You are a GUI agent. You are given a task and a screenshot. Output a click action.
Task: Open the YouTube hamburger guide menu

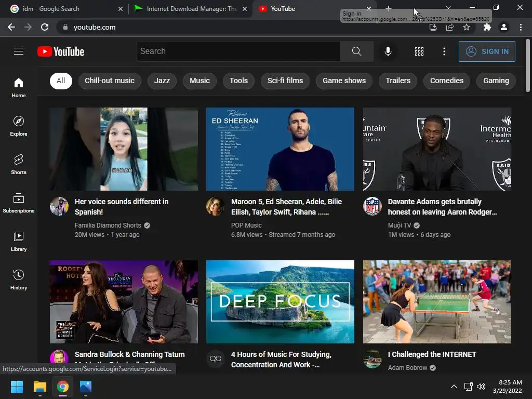[x=19, y=51]
